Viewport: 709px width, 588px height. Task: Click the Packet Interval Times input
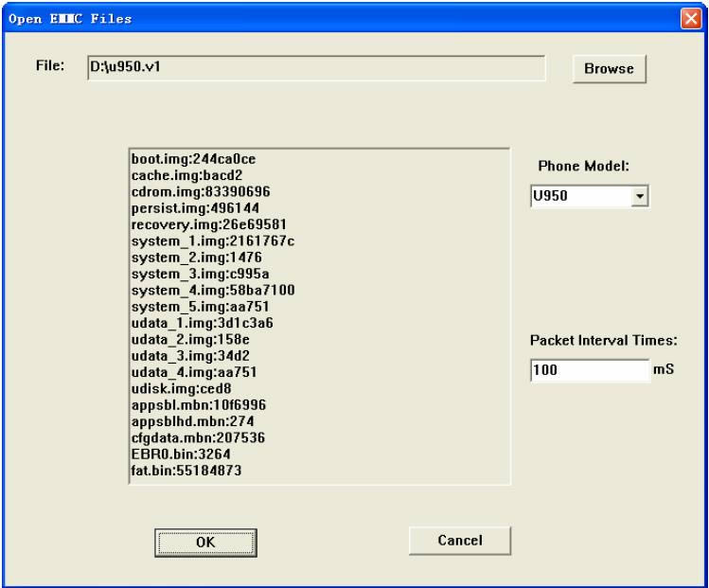(587, 370)
